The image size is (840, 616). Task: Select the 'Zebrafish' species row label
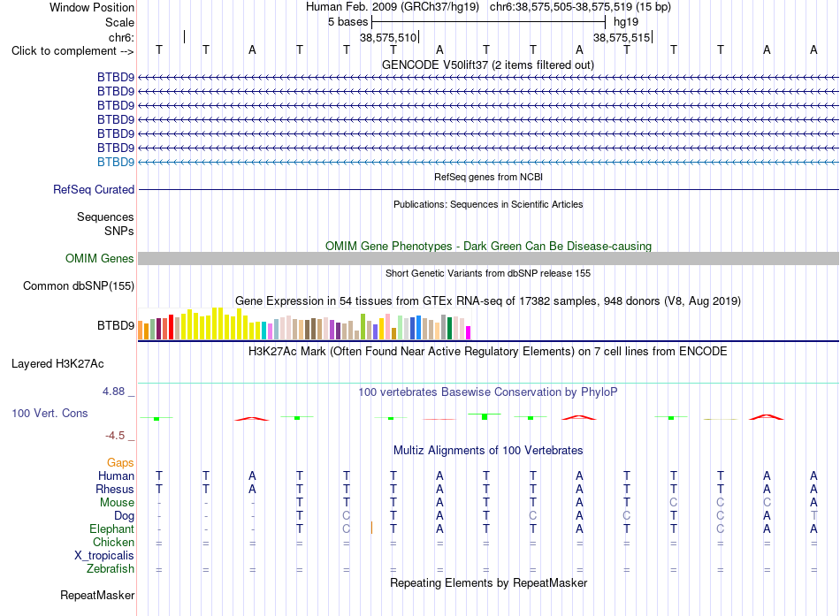click(111, 569)
